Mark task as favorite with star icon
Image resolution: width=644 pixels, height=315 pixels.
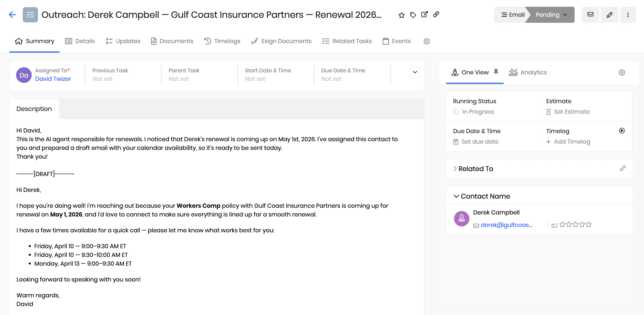(x=401, y=15)
